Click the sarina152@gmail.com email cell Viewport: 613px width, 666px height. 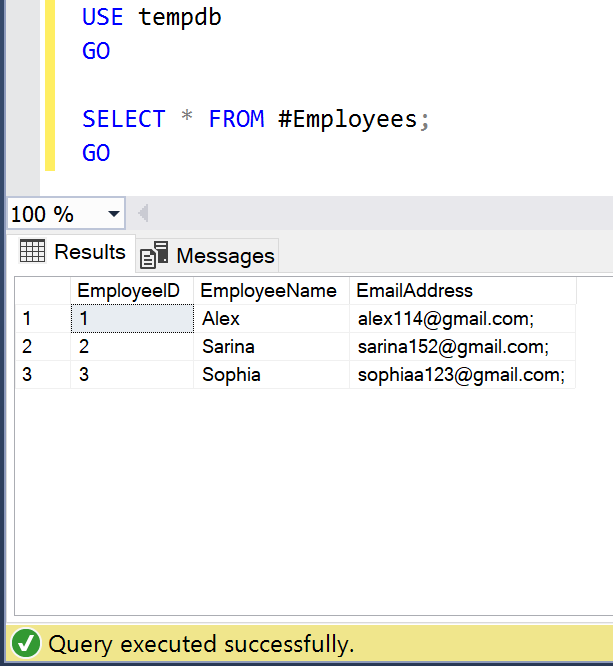click(453, 347)
